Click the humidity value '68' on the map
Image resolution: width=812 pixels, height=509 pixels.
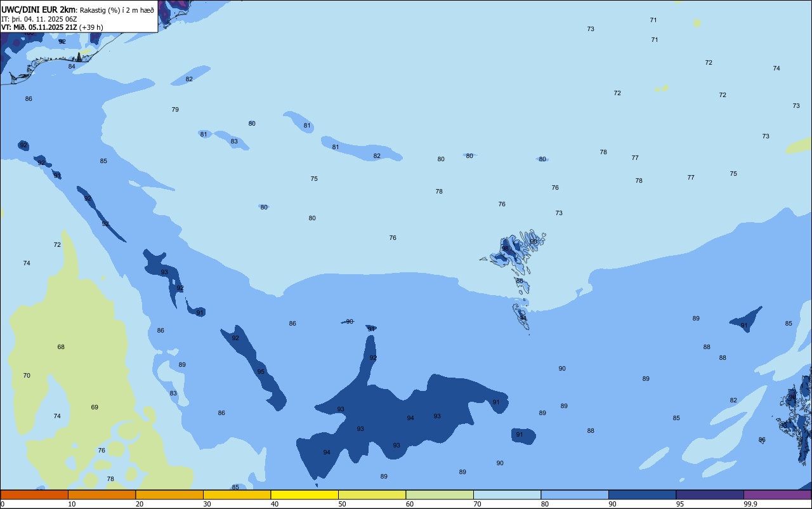click(61, 347)
